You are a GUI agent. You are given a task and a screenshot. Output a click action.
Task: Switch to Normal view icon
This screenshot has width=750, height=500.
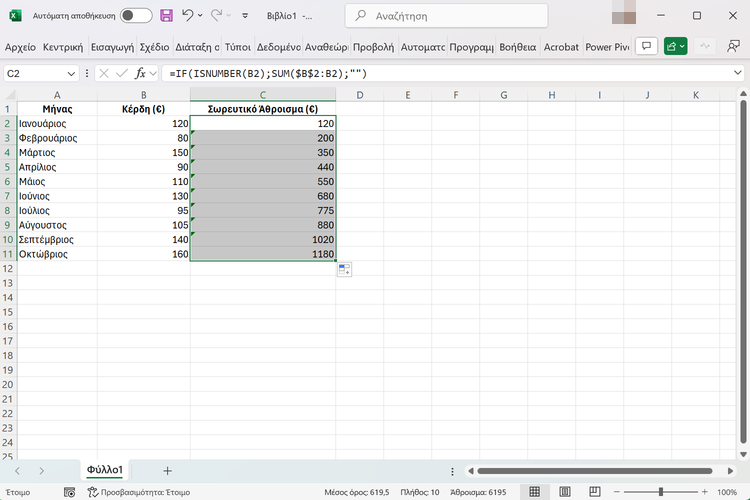534,491
